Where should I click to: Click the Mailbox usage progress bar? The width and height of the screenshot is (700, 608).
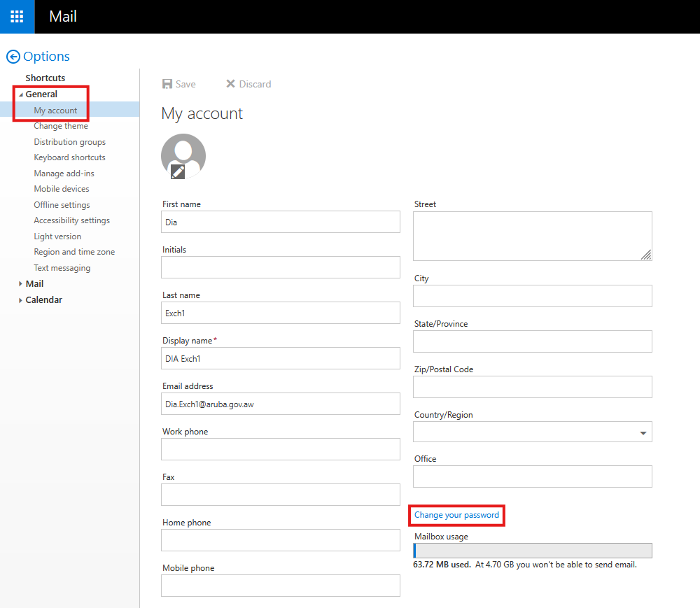533,551
